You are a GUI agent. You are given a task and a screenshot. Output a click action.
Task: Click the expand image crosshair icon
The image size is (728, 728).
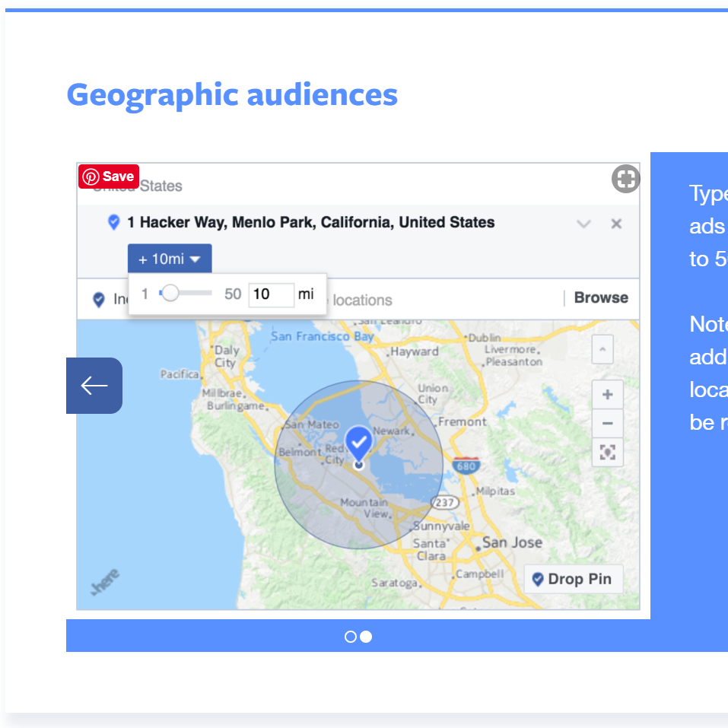[x=625, y=179]
